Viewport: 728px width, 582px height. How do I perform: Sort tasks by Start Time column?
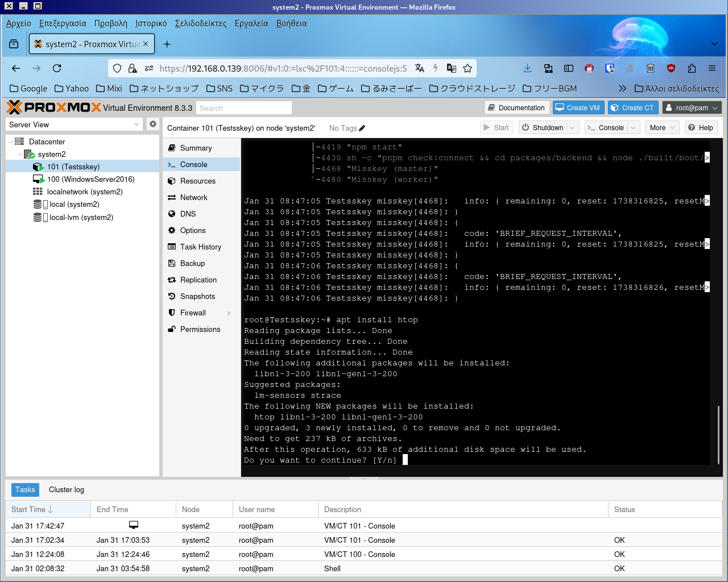tap(48, 509)
